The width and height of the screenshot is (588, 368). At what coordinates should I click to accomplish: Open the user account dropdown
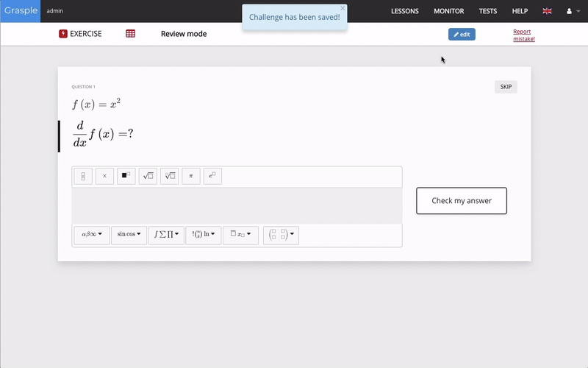click(573, 11)
